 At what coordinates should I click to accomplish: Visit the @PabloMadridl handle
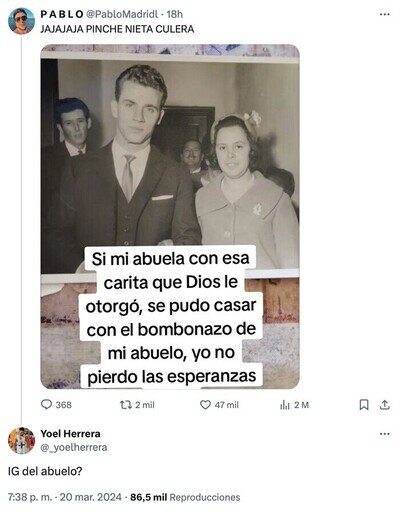click(122, 14)
